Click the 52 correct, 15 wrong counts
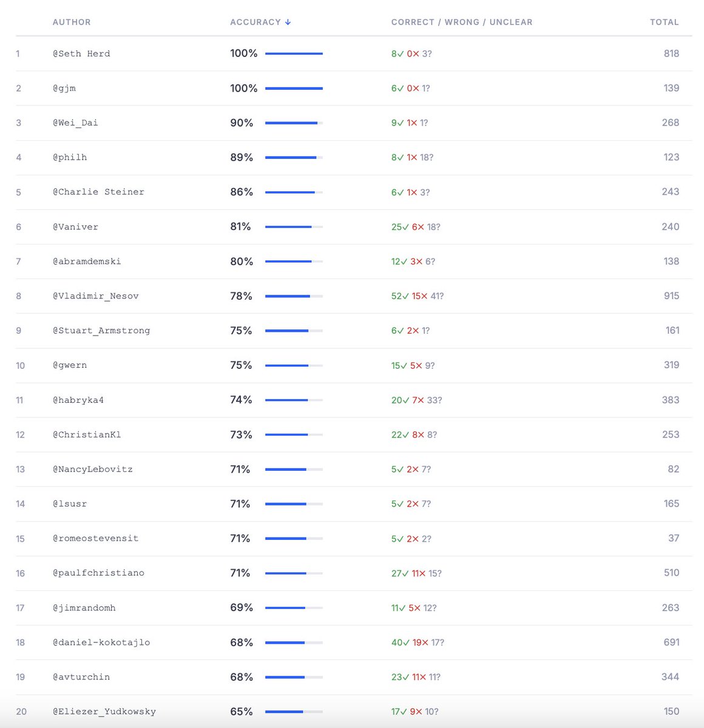Screen dimensions: 704x728 point(410,296)
